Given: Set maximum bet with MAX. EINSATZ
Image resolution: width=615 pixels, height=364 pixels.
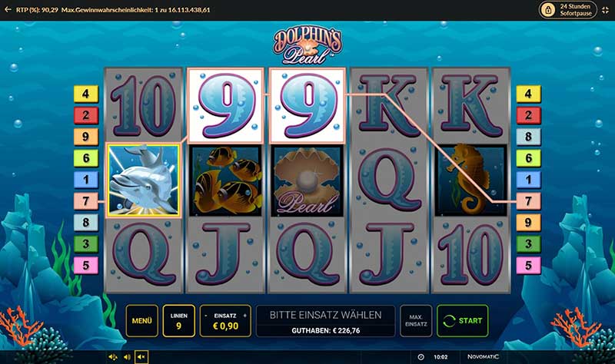Looking at the screenshot, I should point(416,320).
